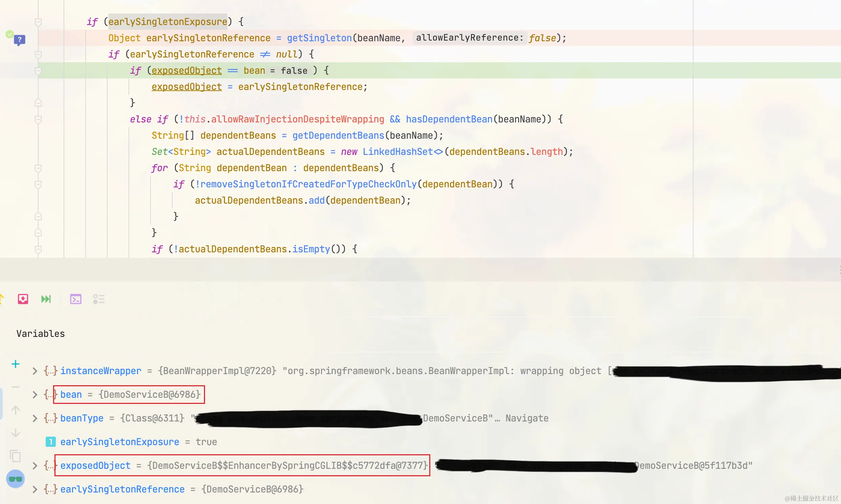Viewport: 841px width, 504px height.
Task: Select the Variables tab label
Action: coord(40,334)
